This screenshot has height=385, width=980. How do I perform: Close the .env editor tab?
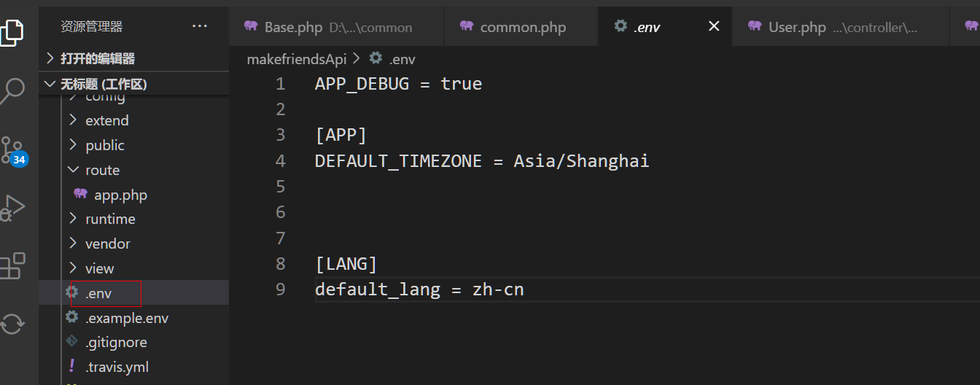[714, 26]
